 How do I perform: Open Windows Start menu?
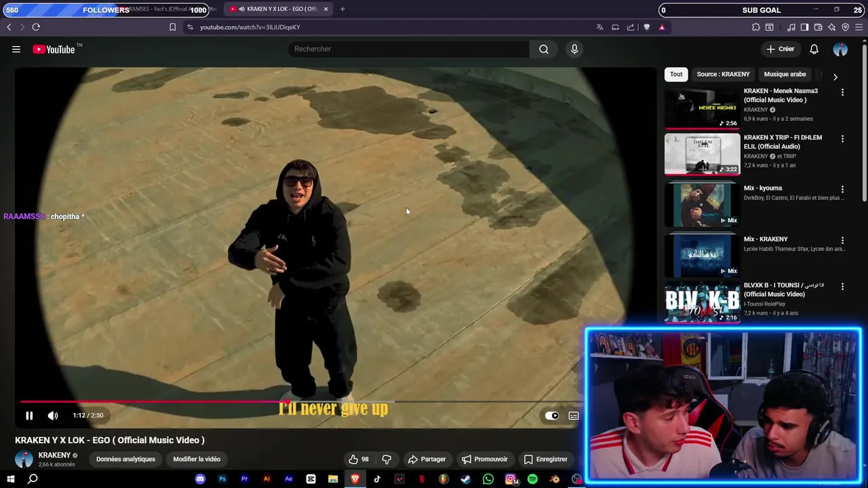[11, 479]
